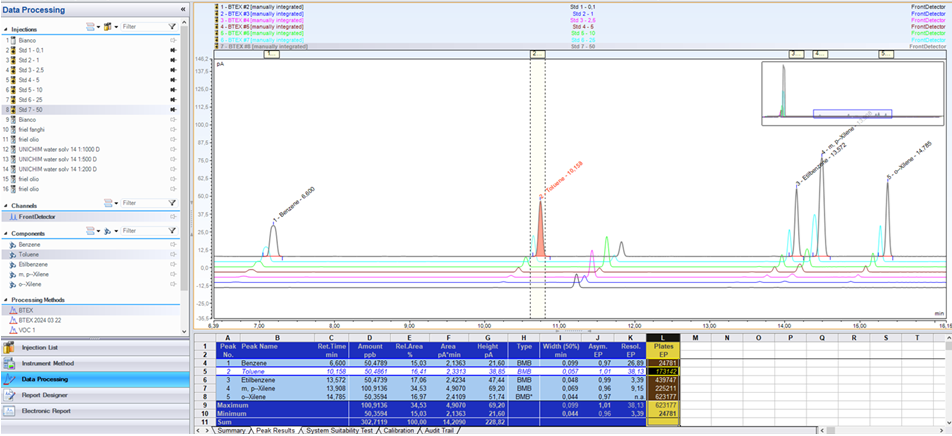The width and height of the screenshot is (952, 436).
Task: Collapse the Data Processing side panel
Action: pyautogui.click(x=182, y=9)
